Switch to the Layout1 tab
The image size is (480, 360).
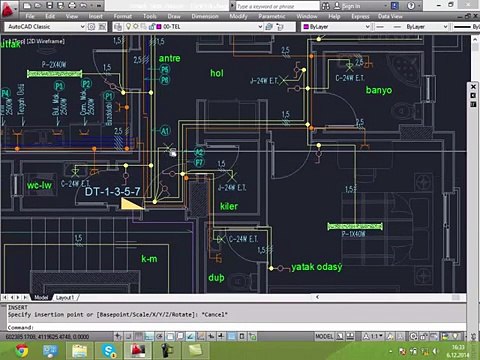(x=65, y=297)
